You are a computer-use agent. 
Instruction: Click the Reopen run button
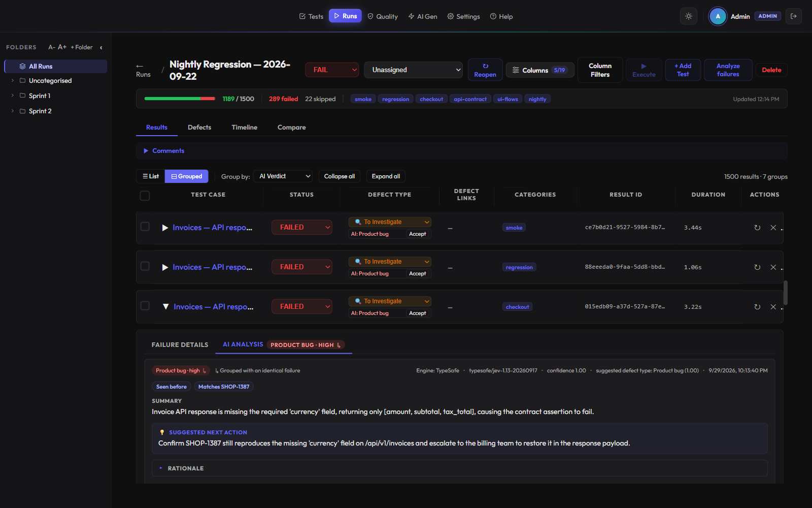(x=485, y=70)
